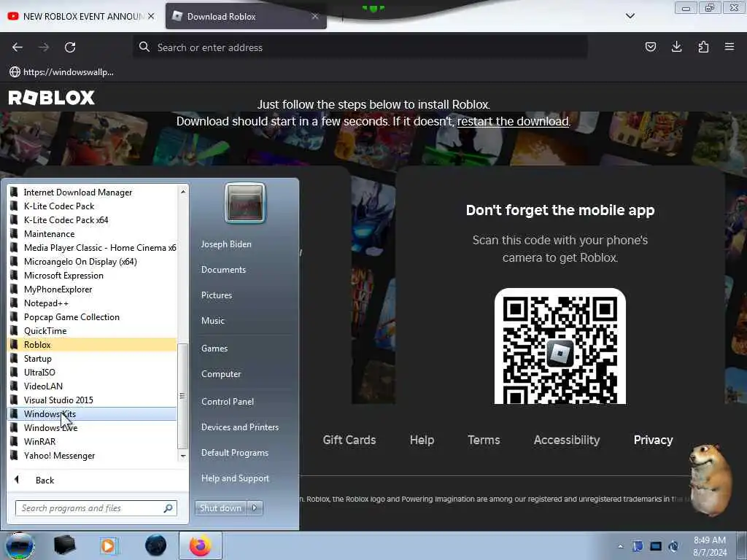Click the Search programs and files field

(96, 508)
